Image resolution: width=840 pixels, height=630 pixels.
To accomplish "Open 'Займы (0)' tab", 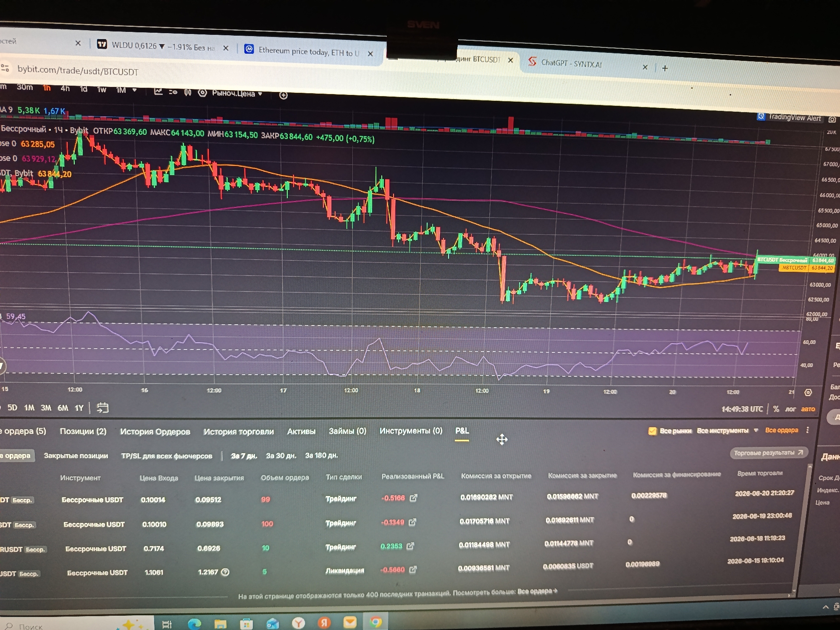I will 347,431.
